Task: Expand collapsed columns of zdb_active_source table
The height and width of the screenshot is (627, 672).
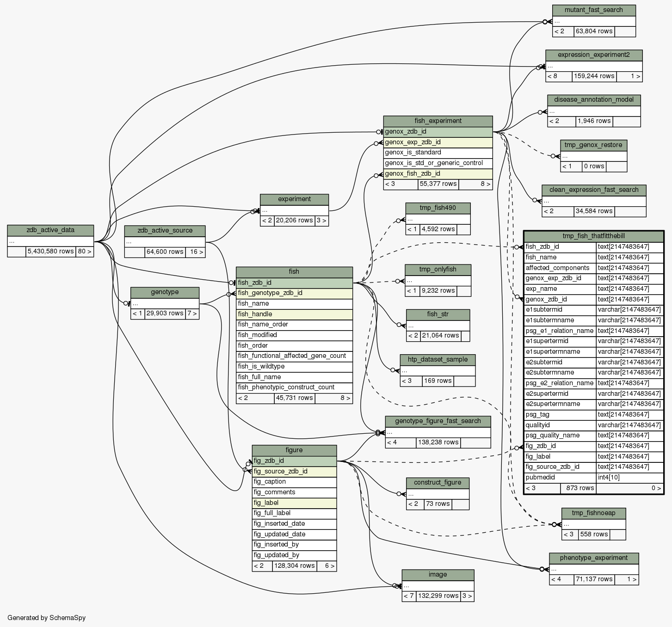Action: tap(165, 241)
